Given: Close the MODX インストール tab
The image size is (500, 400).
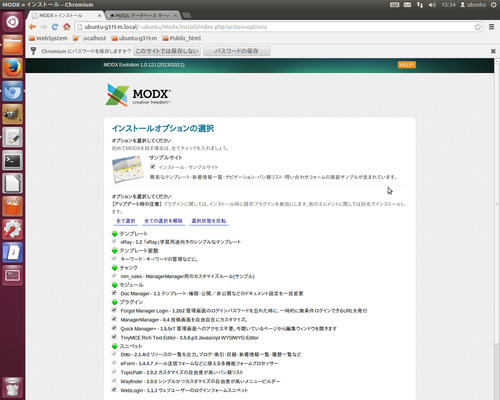Looking at the screenshot, I should click(99, 16).
